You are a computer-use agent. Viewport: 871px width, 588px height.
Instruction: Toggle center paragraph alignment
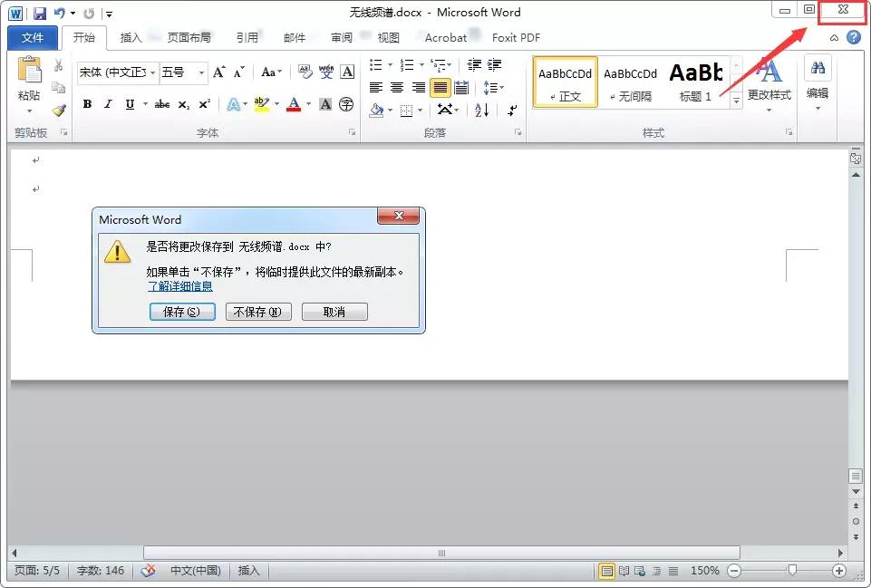(396, 87)
